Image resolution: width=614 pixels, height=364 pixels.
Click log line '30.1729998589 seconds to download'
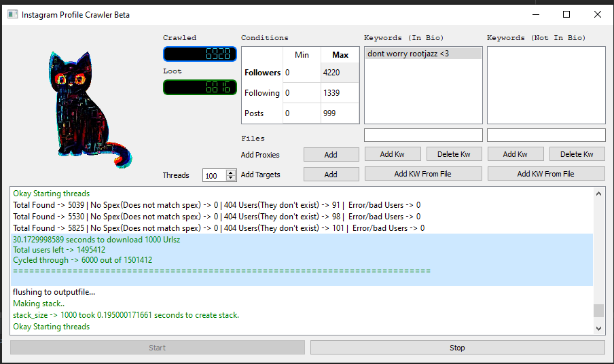96,240
